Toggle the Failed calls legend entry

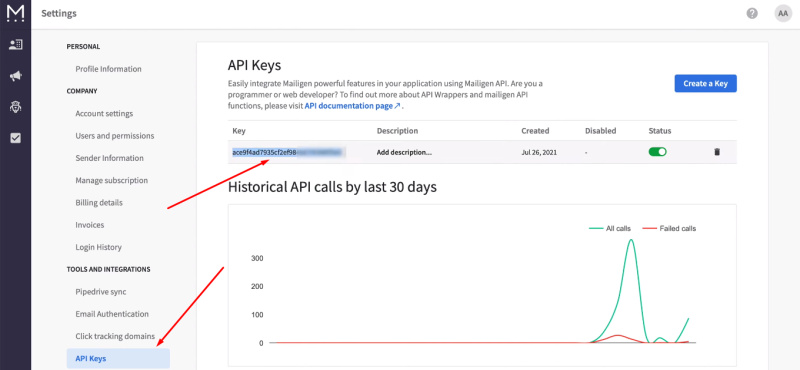(x=668, y=229)
